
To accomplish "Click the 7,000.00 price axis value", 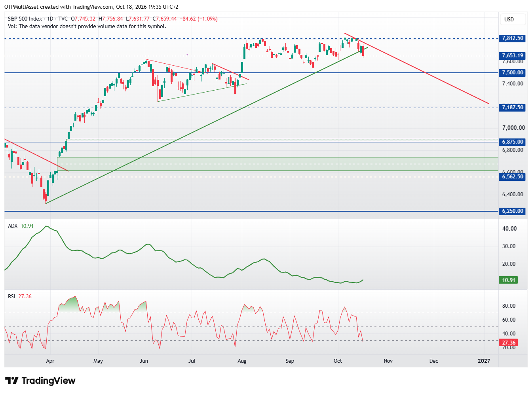I will click(x=514, y=128).
